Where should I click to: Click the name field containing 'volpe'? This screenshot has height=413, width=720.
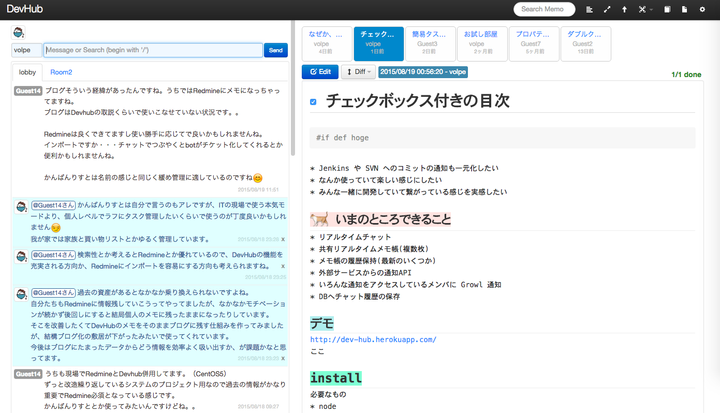[27, 50]
